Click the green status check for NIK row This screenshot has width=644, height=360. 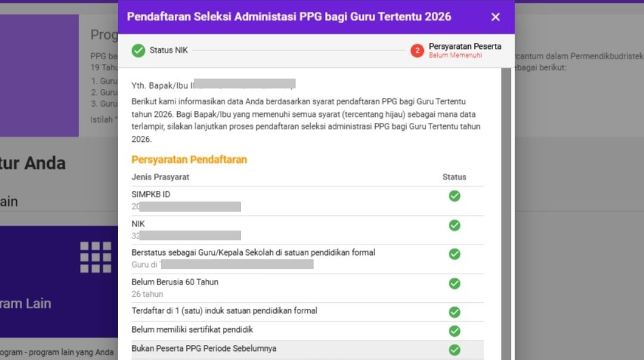[x=454, y=225]
